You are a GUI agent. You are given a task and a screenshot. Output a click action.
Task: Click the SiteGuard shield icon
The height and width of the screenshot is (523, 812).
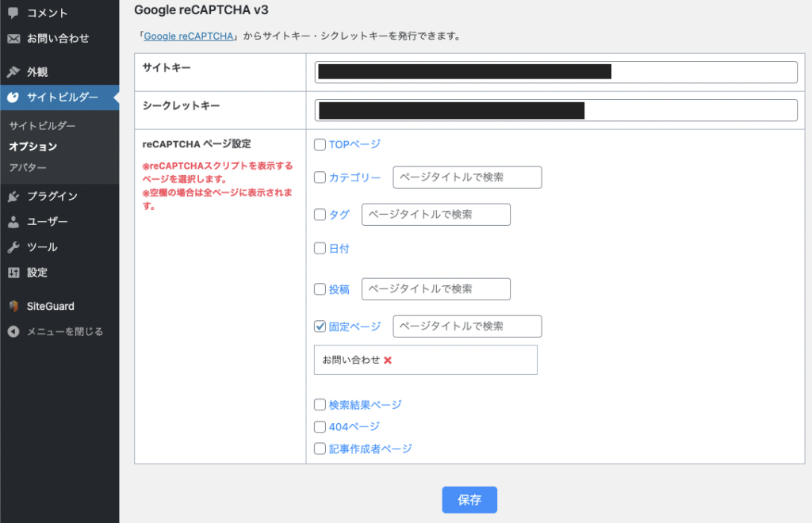click(13, 306)
